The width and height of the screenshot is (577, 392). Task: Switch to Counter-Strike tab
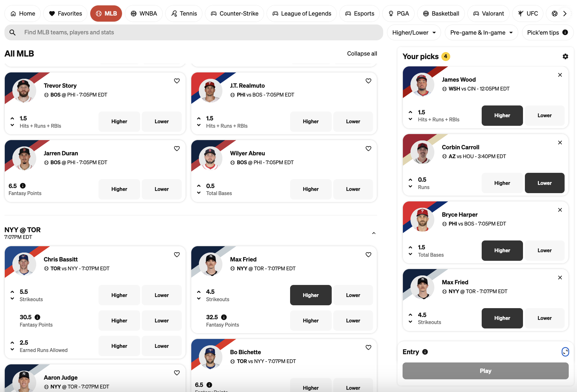[x=234, y=14]
